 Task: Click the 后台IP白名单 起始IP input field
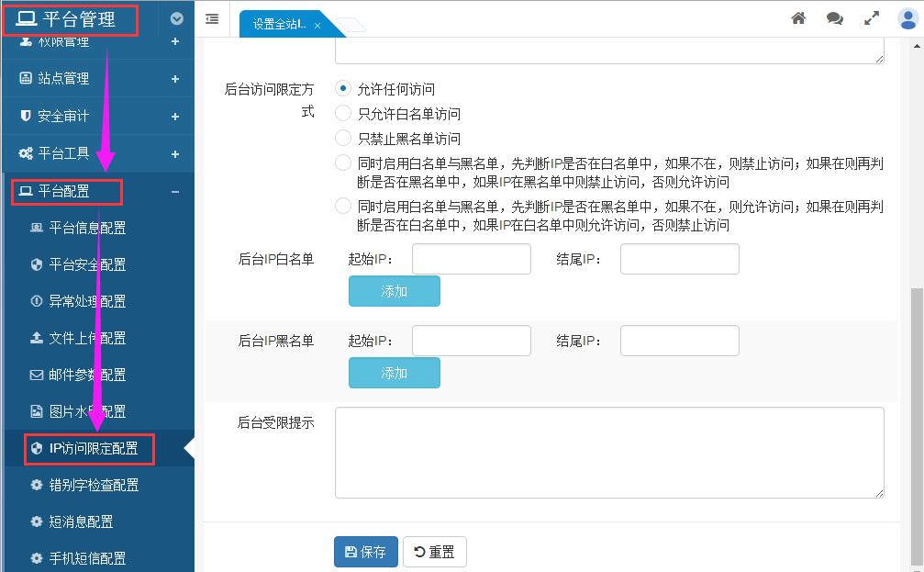[x=471, y=259]
